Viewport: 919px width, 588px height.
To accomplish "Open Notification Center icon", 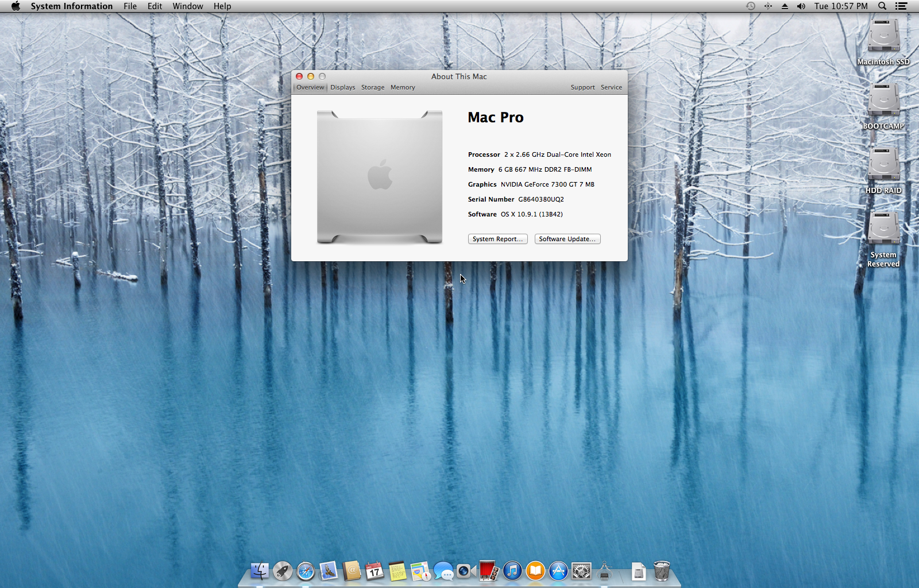I will pos(901,6).
